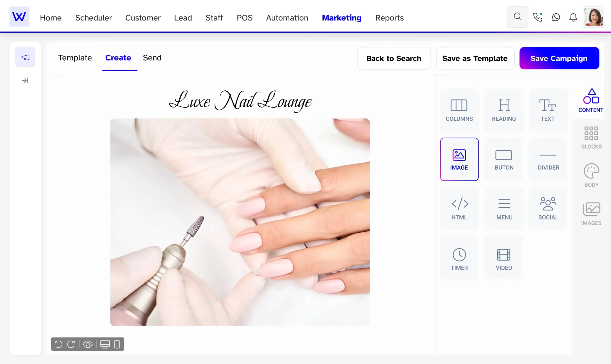611x364 pixels.
Task: Switch to the Template tab
Action: (75, 58)
